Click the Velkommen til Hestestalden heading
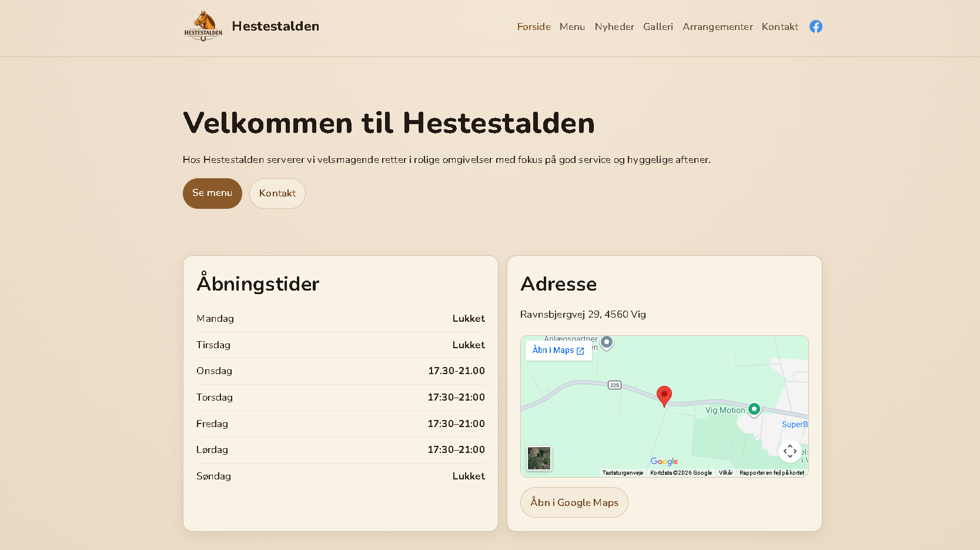This screenshot has height=550, width=980. click(389, 123)
